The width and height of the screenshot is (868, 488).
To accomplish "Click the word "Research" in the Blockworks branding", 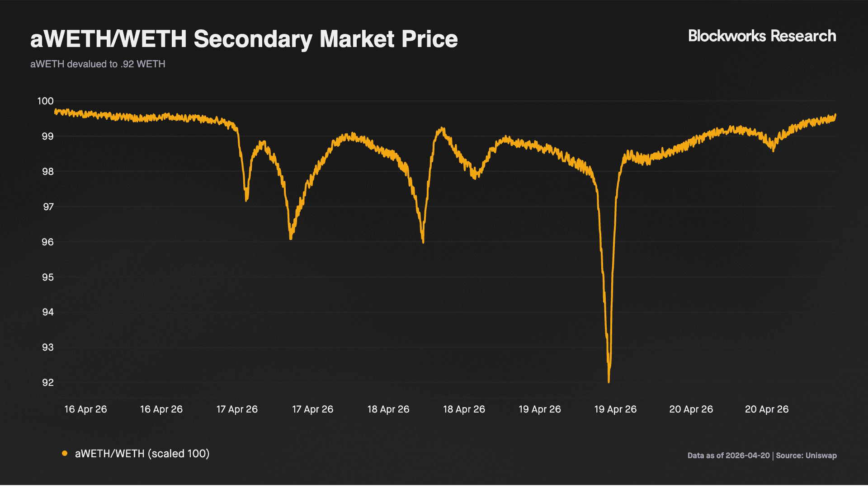I will (x=803, y=36).
